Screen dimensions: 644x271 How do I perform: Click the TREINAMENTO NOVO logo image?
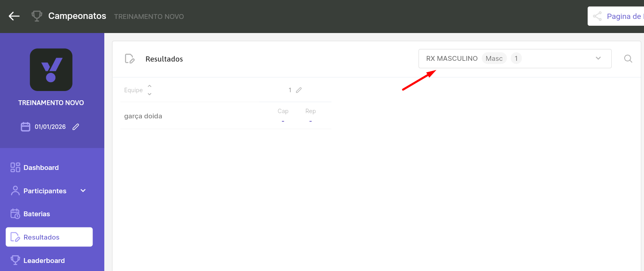point(51,70)
